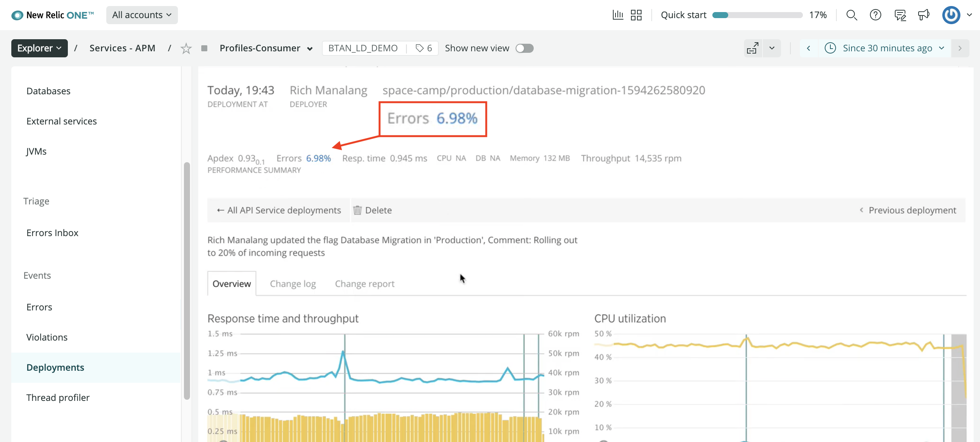Switch to chart view using bar chart icon
Screen dimensions: 980x442
[618, 15]
